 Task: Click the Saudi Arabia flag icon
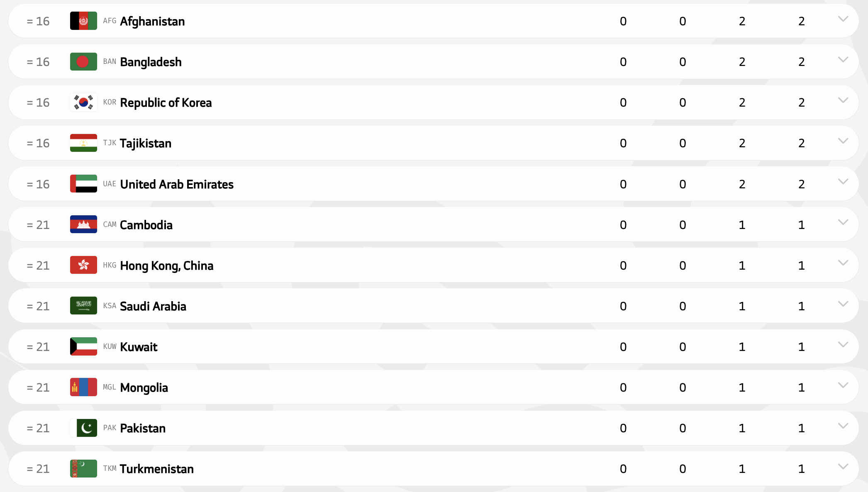click(83, 306)
